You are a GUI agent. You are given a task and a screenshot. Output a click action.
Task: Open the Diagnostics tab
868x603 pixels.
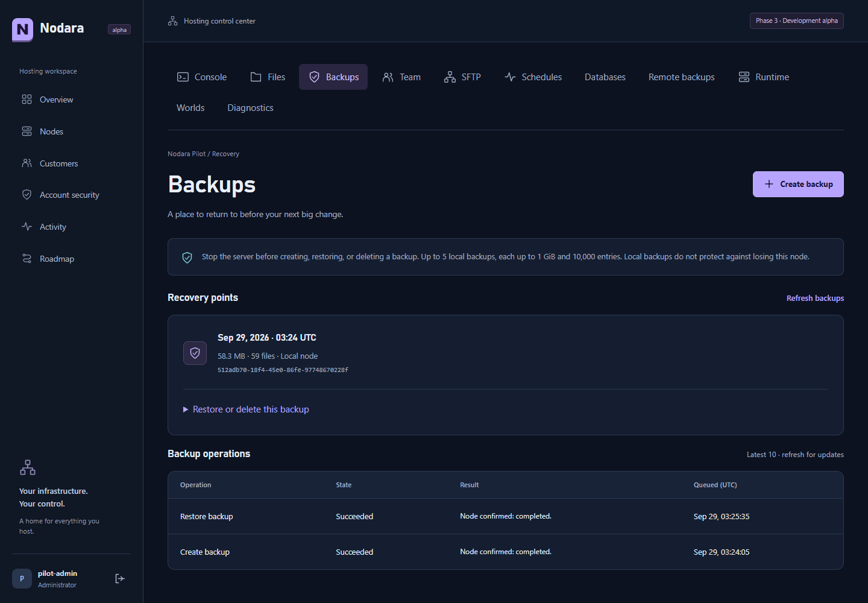point(250,108)
